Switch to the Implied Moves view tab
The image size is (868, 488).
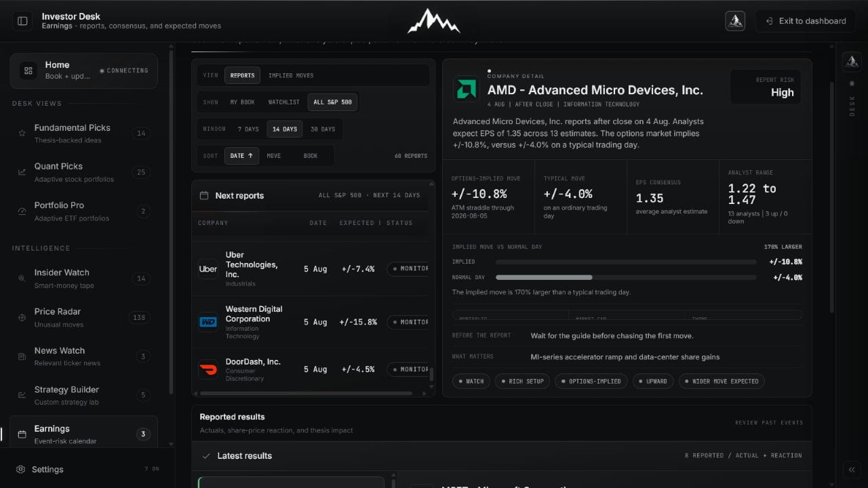[291, 76]
